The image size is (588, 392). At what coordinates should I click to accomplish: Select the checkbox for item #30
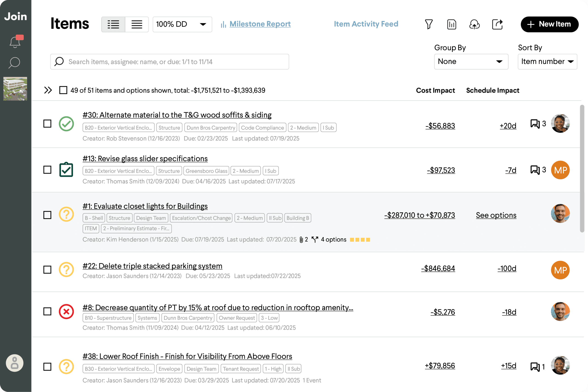pyautogui.click(x=47, y=124)
